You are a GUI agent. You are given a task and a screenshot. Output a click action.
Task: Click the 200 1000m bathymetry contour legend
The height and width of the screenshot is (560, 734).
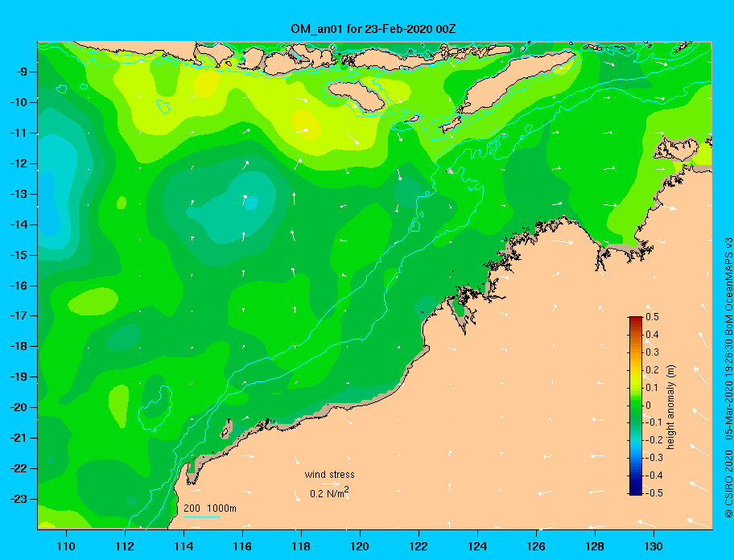pyautogui.click(x=210, y=508)
